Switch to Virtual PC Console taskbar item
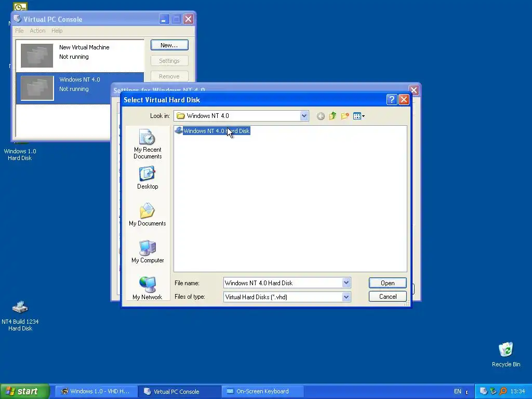Viewport: 532px width, 399px height. tap(180, 391)
